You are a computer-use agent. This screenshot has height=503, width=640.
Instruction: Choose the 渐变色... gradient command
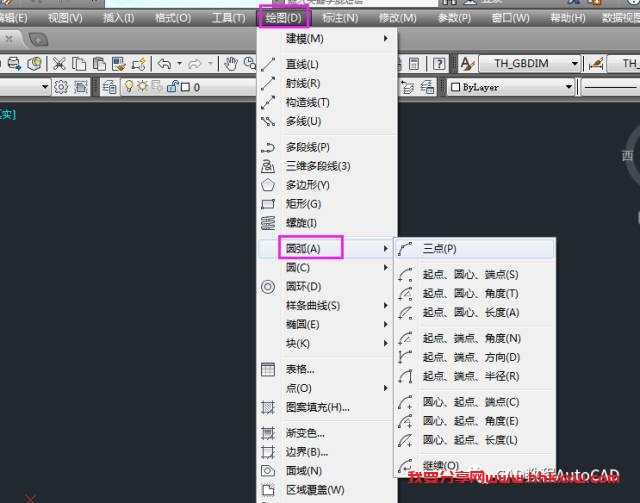tap(327, 433)
